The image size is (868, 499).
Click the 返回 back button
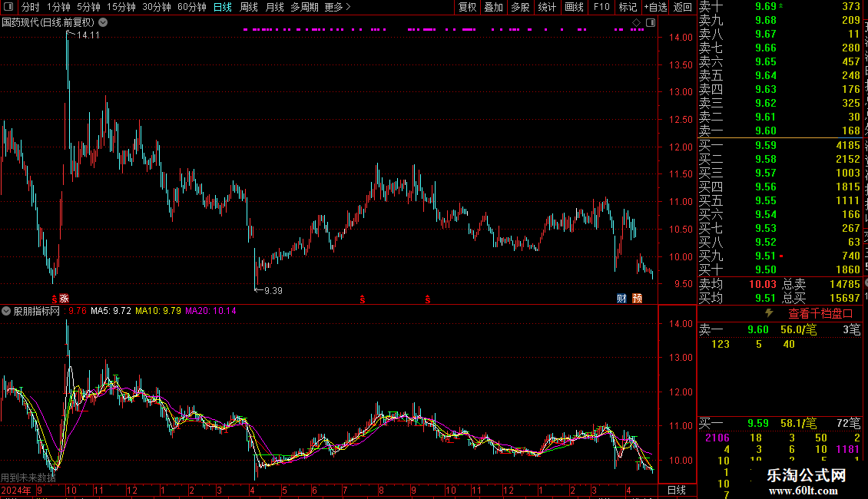click(683, 7)
